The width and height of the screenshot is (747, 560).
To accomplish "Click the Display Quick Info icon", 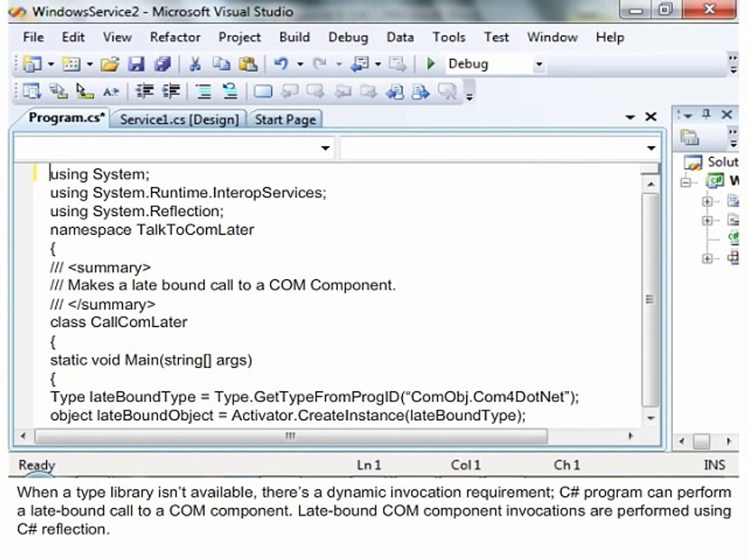I will pyautogui.click(x=85, y=91).
